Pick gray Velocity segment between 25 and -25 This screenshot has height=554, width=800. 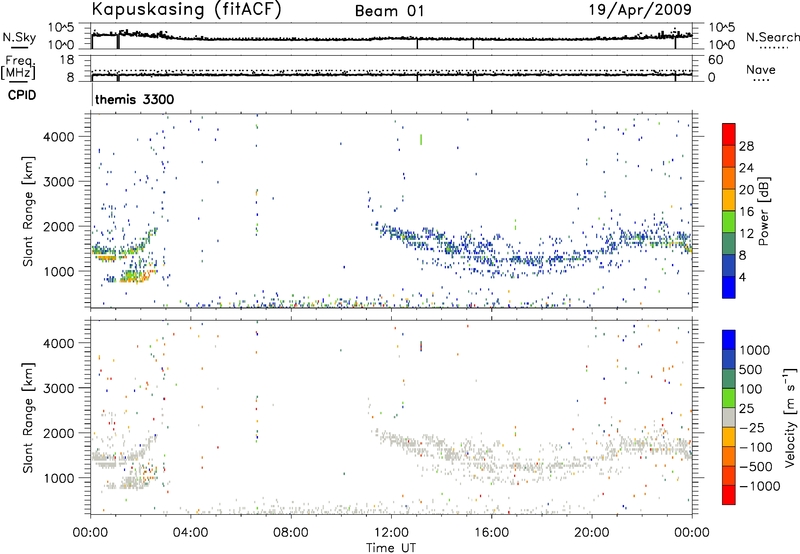click(x=729, y=417)
